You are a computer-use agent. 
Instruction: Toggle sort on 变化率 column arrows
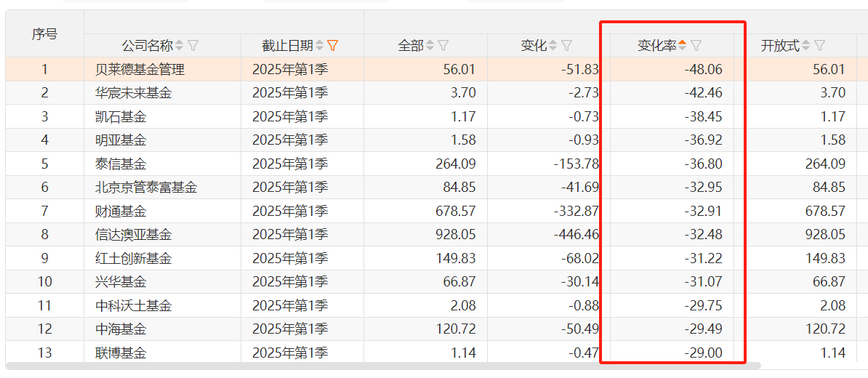pos(683,46)
